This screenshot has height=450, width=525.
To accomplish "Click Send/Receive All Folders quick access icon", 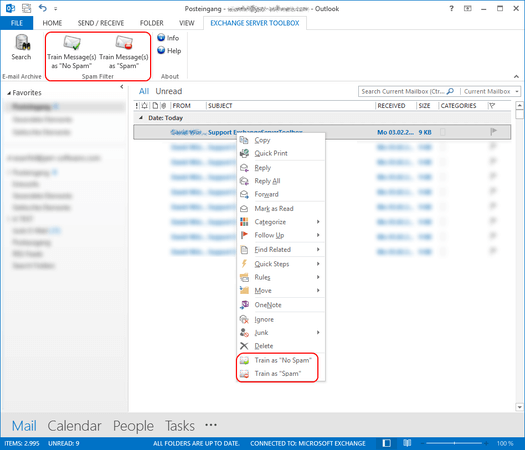I will pos(26,8).
